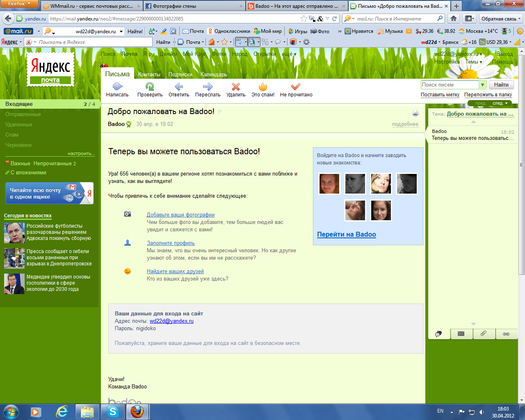Bookmark this page with the star icon
The image size is (525, 420).
coord(304,18)
